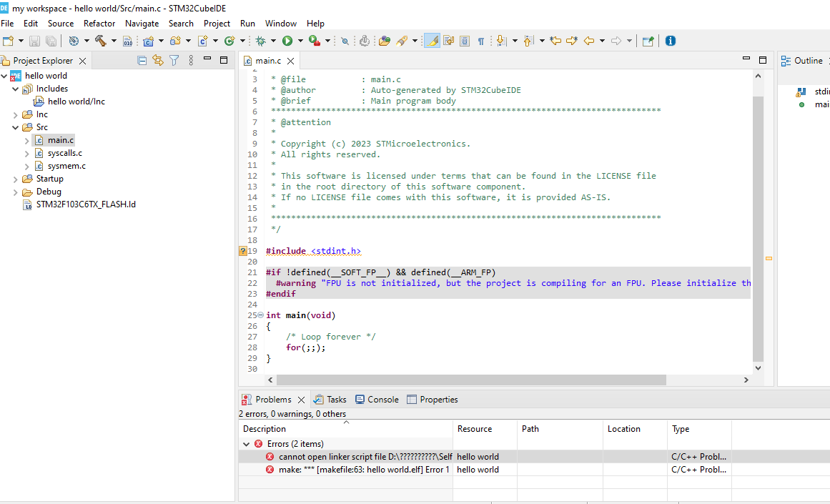Collapse all in Project Explorer
Screen dimensions: 830x504
coord(142,61)
